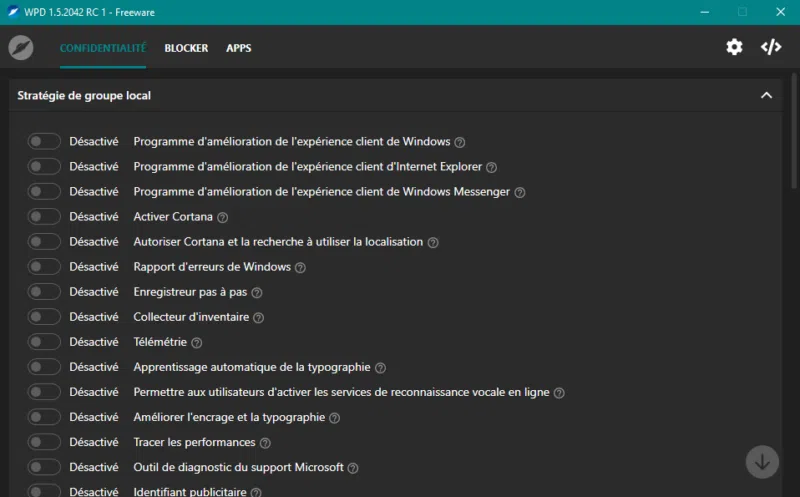Click the round scroll-down arrow button

tap(762, 462)
